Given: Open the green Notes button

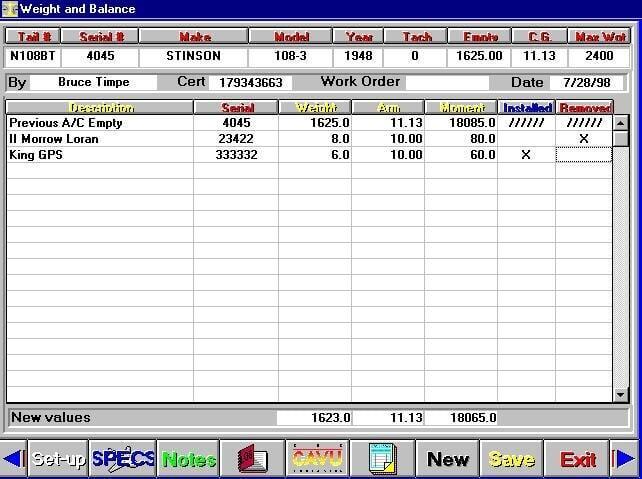Looking at the screenshot, I should [189, 459].
